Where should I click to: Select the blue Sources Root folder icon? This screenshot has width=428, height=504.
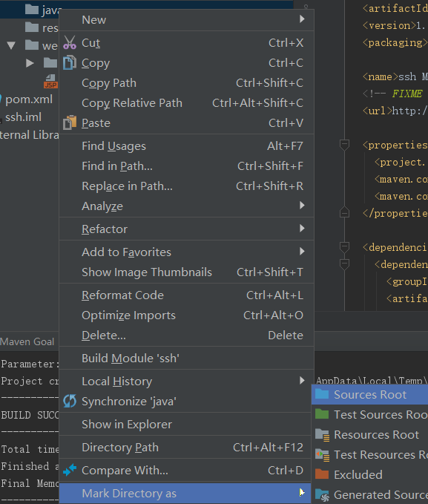(x=322, y=394)
